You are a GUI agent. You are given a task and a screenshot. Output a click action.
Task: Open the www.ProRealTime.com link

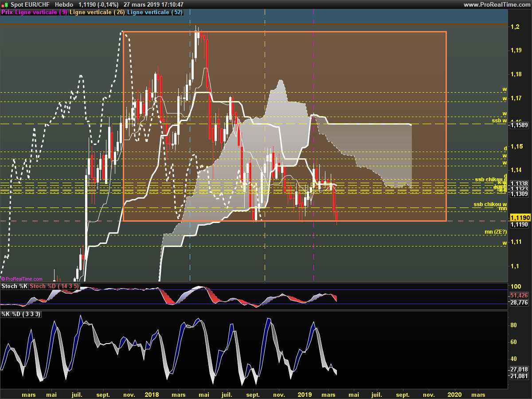coord(497,4)
